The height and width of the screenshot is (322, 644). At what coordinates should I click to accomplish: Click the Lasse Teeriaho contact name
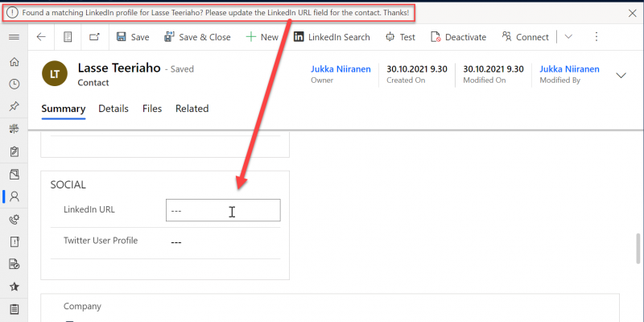(x=119, y=68)
